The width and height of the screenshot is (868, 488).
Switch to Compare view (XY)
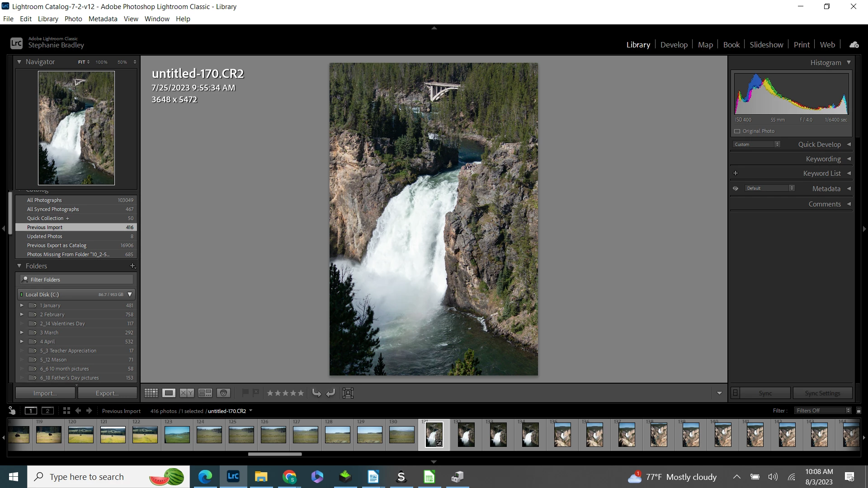187,393
